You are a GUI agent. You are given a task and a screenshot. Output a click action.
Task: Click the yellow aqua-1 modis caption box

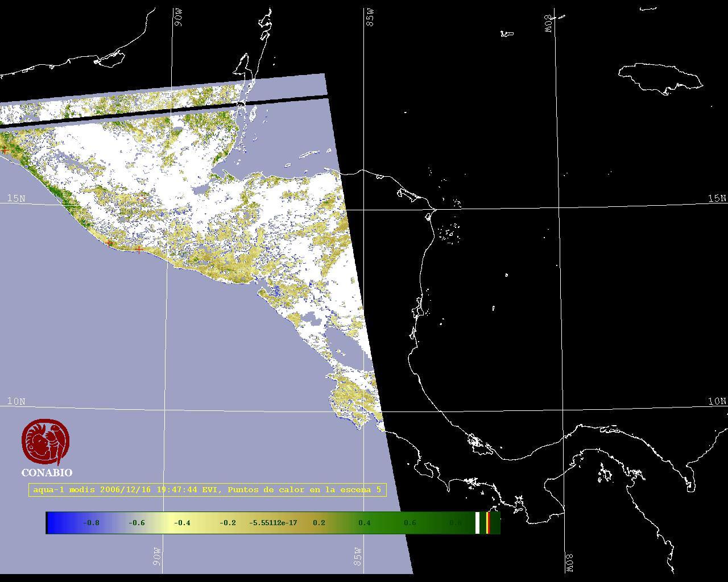pos(207,489)
